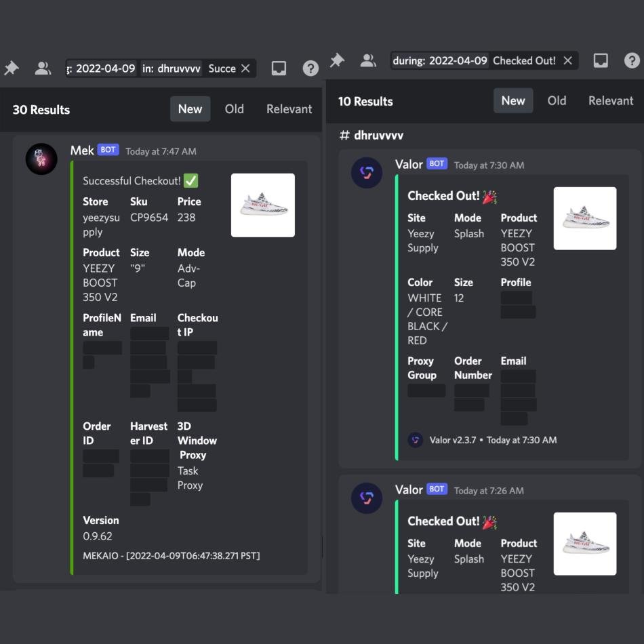Click the 'Today at 7:47 AM' timestamp
Viewport: 644px width, 644px height.
point(161,152)
